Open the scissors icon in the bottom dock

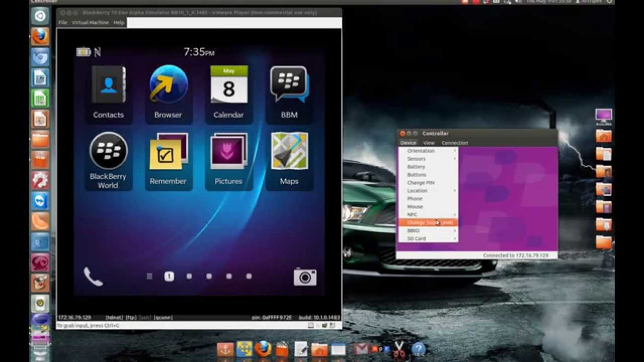pos(399,349)
